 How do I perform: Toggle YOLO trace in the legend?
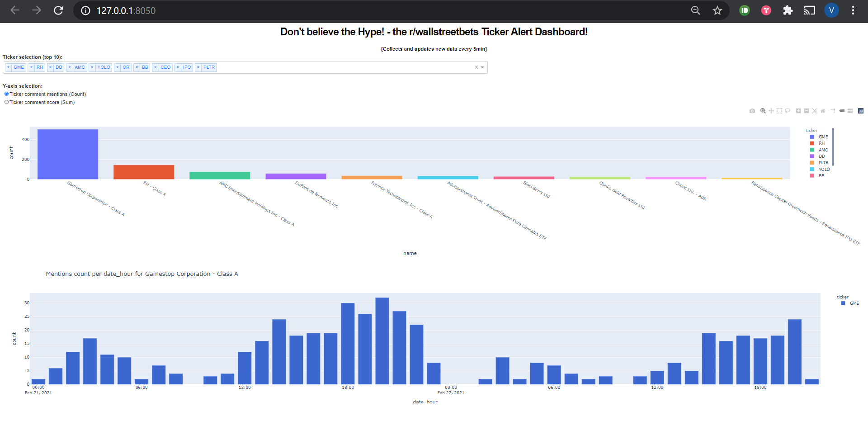tap(820, 170)
